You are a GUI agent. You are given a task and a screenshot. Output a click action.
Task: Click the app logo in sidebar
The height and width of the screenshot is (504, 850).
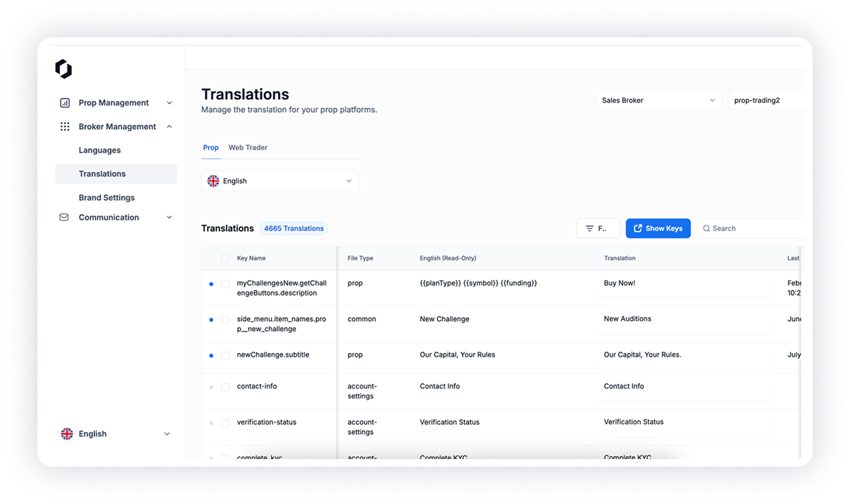tap(64, 69)
